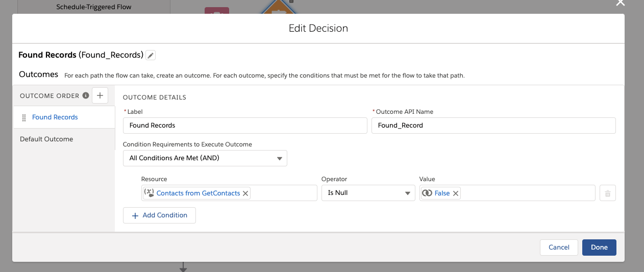Screen dimensions: 644x272
Task: Cancel the decision edit
Action: [559, 248]
